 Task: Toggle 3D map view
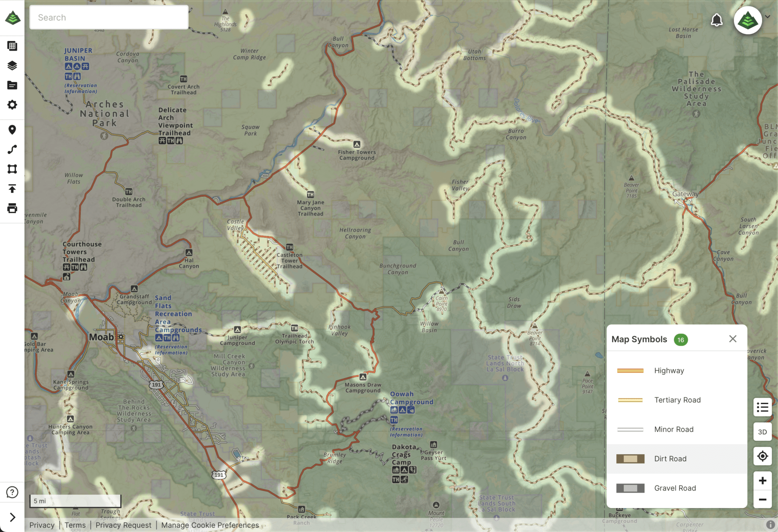tap(762, 432)
